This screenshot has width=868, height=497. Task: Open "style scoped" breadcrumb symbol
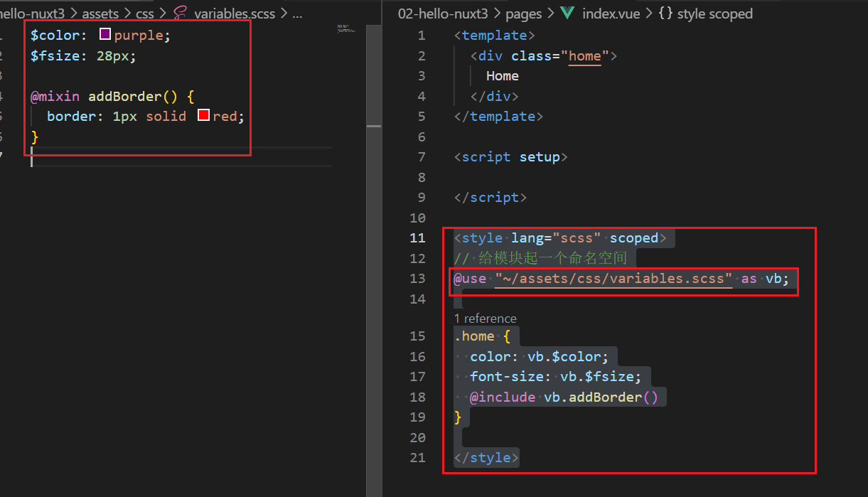click(715, 14)
